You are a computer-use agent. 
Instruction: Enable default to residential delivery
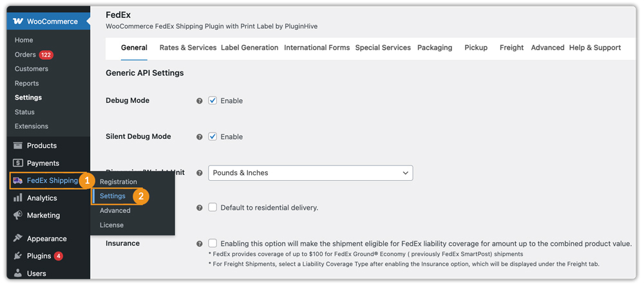(x=213, y=207)
